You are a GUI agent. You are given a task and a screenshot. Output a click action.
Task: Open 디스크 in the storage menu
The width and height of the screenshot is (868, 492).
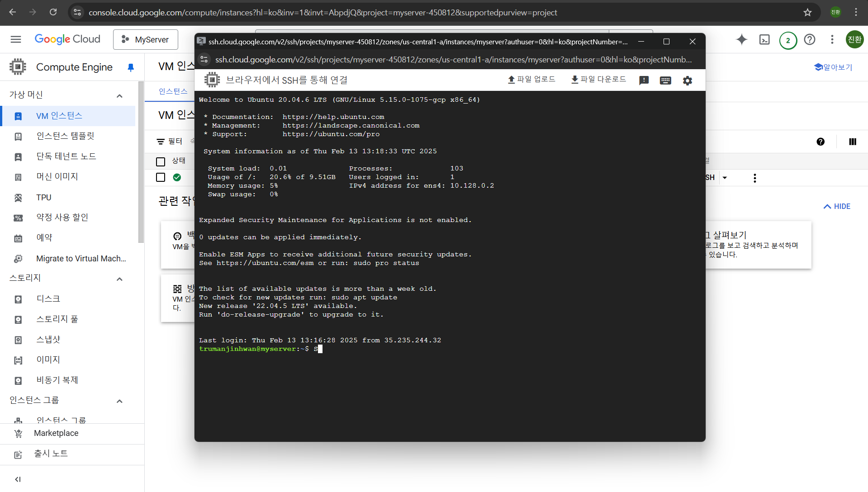point(48,299)
